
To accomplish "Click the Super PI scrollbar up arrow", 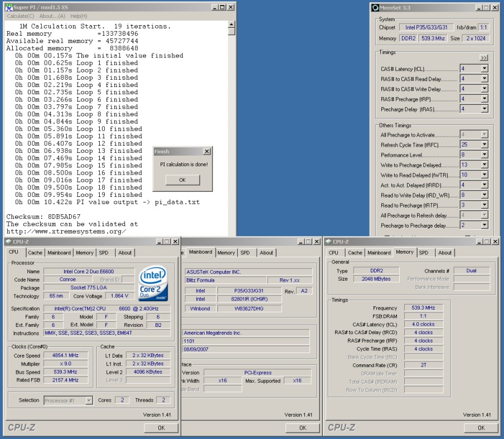I will coord(231,25).
